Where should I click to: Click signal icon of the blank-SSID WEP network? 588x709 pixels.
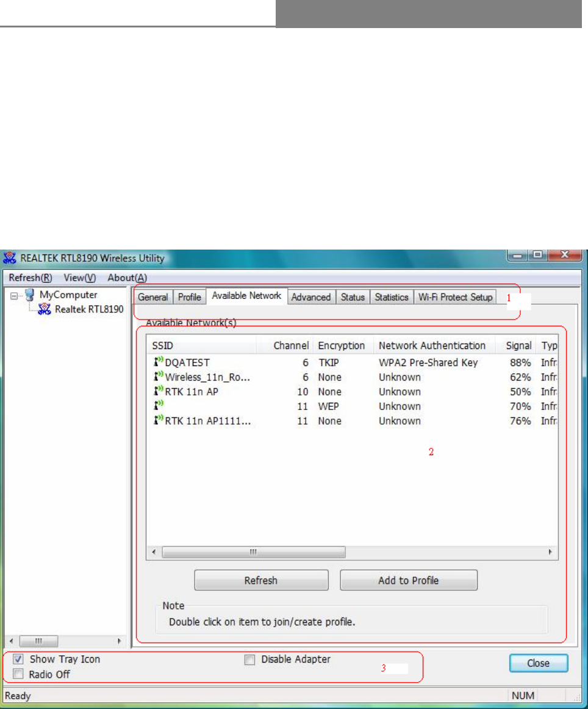(x=158, y=405)
